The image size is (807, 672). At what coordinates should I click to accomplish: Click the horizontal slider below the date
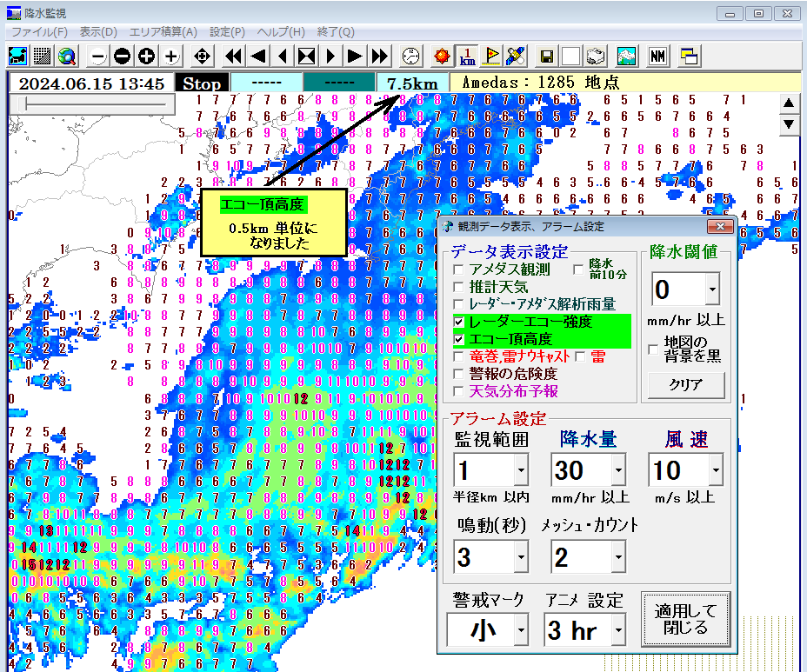(93, 104)
